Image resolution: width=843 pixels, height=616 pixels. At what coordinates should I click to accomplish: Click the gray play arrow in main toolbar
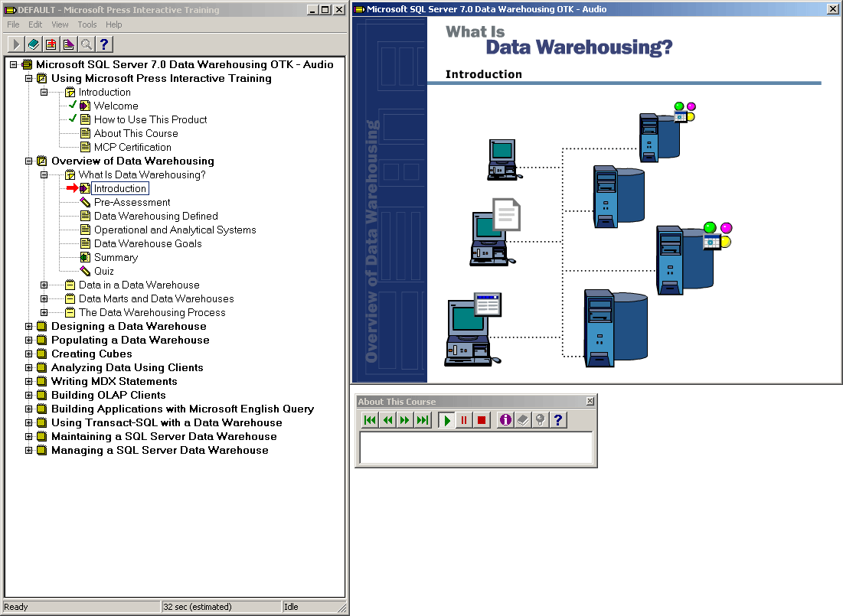point(15,44)
